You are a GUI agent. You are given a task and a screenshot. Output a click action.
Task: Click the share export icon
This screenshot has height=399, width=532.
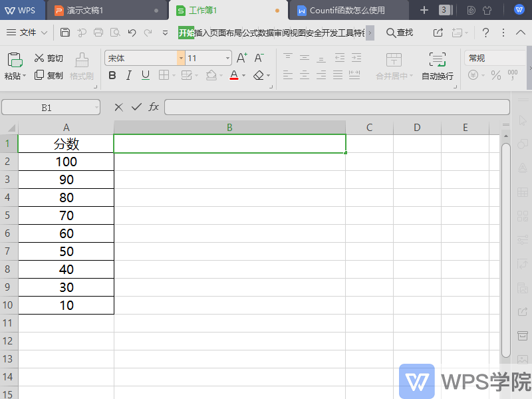(438, 33)
